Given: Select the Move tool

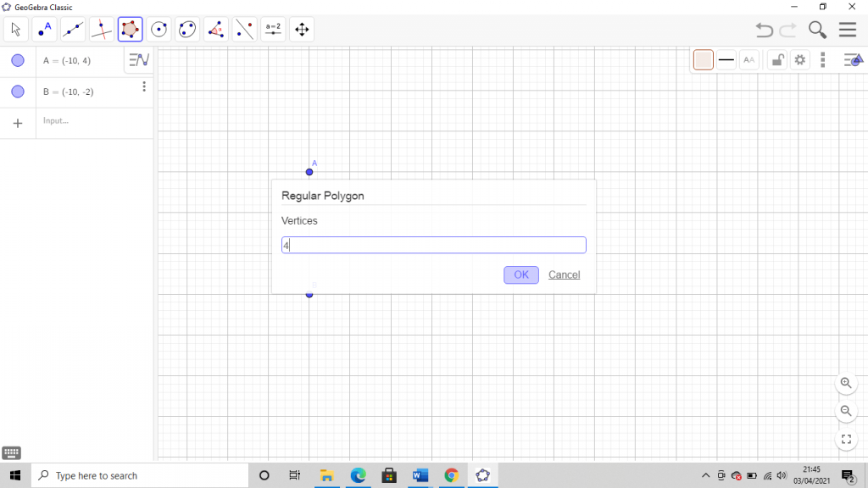Looking at the screenshot, I should [x=14, y=29].
